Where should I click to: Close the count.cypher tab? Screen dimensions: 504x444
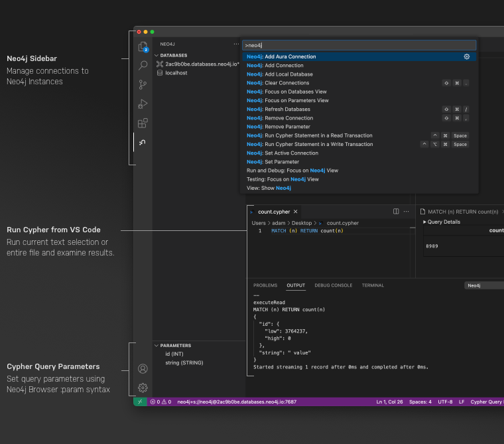click(x=295, y=212)
